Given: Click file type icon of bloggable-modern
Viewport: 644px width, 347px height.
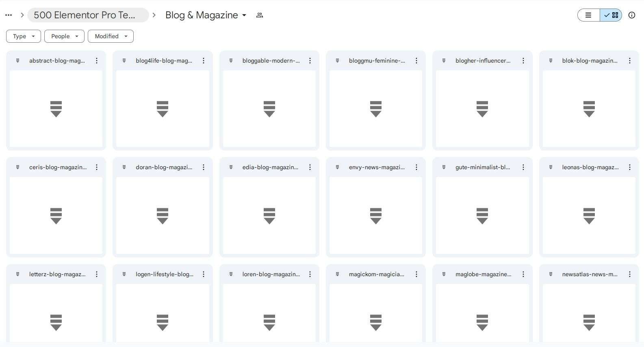Looking at the screenshot, I should (231, 61).
